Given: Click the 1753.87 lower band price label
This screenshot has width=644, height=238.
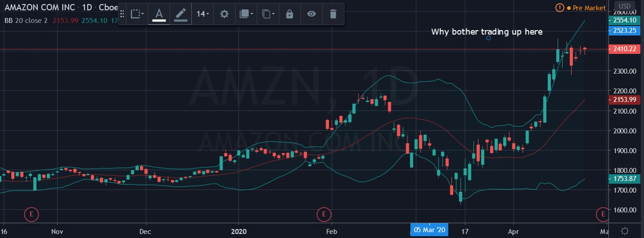Looking at the screenshot, I should coord(625,178).
